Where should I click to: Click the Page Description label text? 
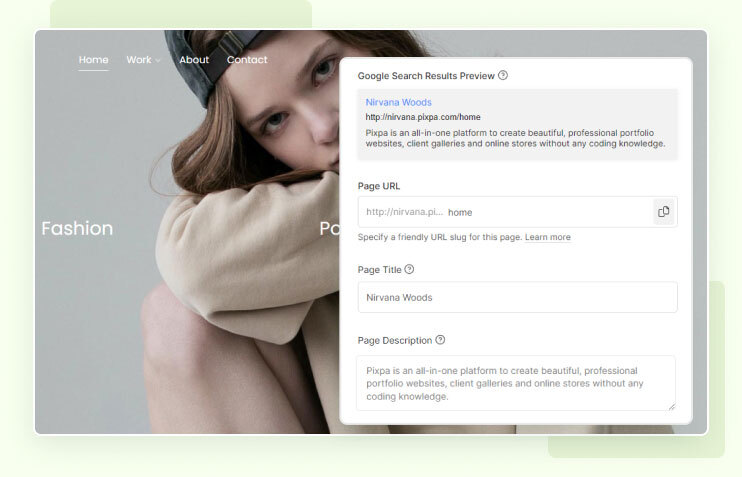coord(394,340)
